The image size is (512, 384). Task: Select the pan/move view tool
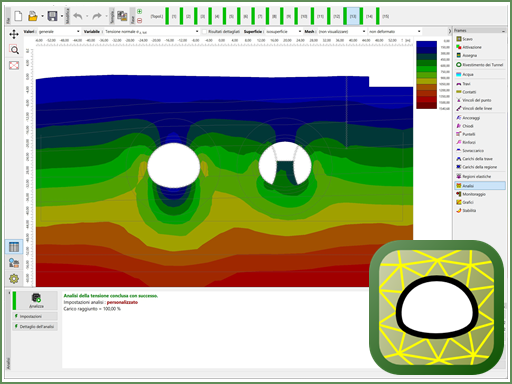point(14,34)
